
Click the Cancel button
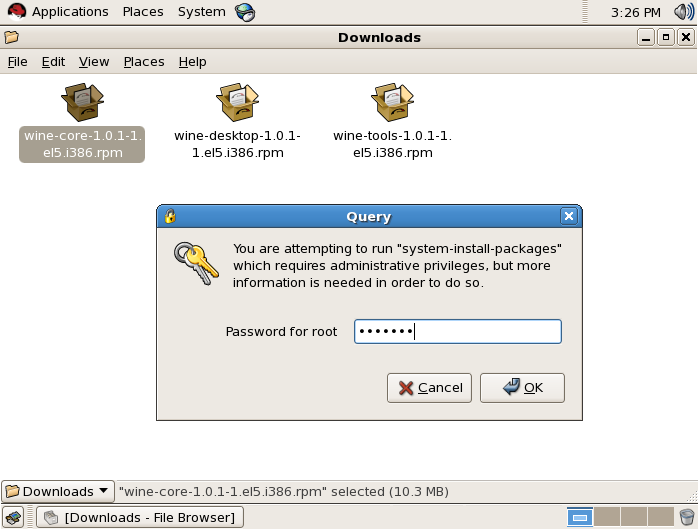[429, 388]
